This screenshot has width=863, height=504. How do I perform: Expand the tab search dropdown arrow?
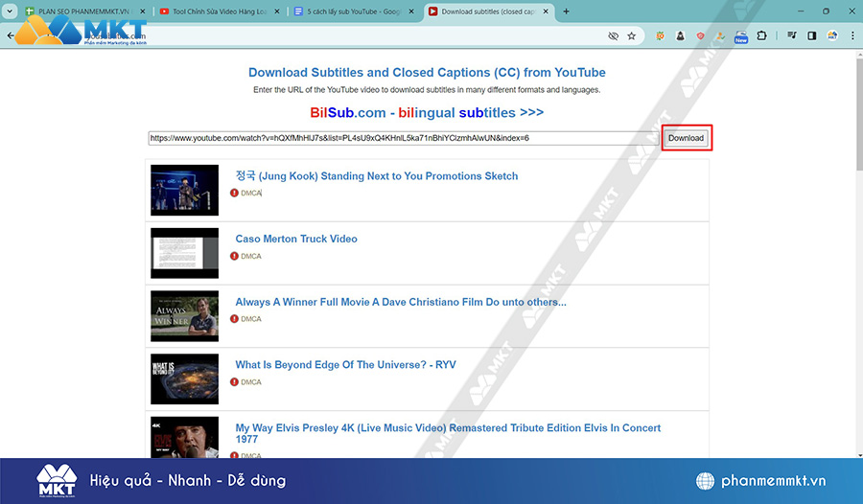point(11,11)
